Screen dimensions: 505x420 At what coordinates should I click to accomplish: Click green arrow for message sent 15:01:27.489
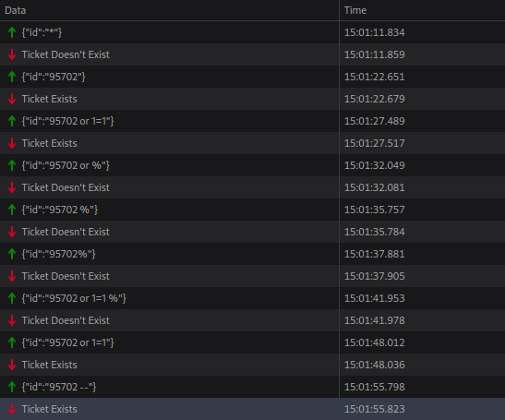pyautogui.click(x=12, y=121)
